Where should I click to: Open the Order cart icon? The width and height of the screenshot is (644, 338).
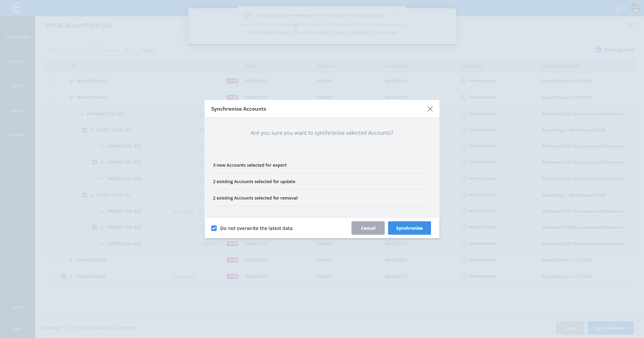[x=17, y=78]
